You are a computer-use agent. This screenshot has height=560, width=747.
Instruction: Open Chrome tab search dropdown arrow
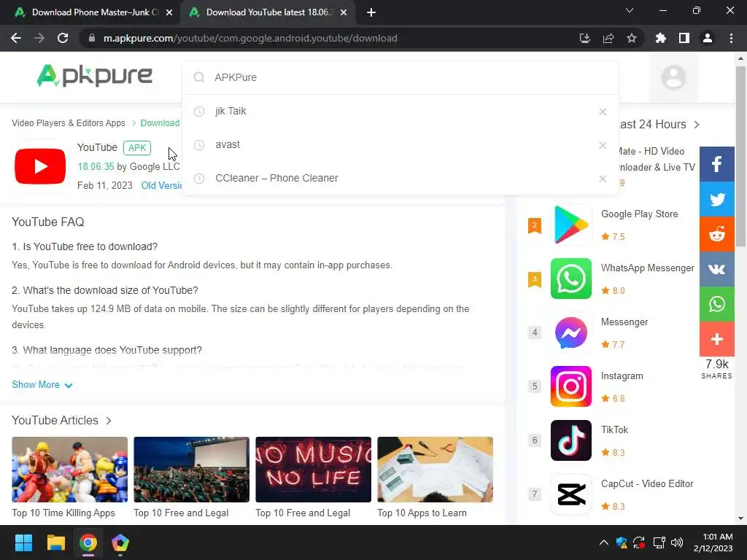point(630,10)
